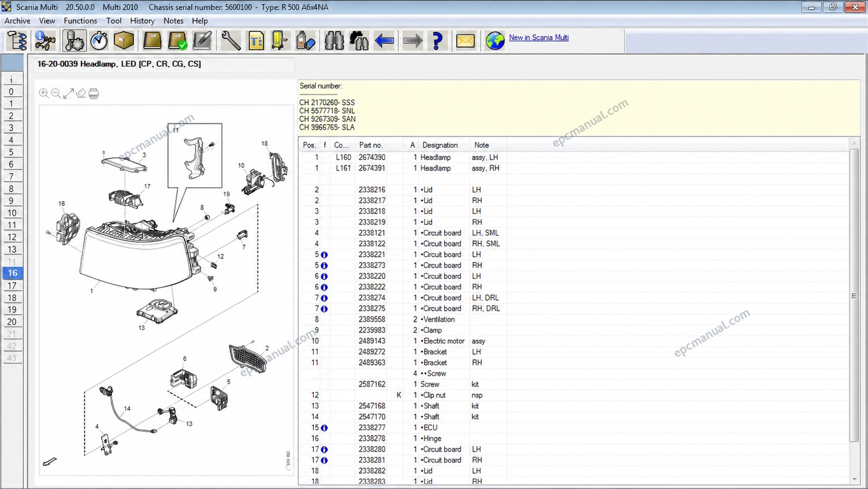Open the Help menu
This screenshot has width=868, height=489.
click(200, 21)
